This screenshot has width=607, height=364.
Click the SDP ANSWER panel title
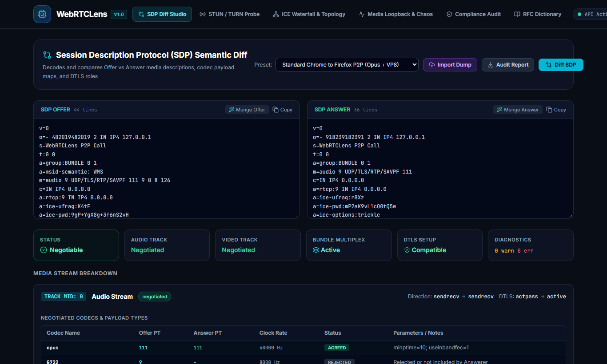[332, 110]
